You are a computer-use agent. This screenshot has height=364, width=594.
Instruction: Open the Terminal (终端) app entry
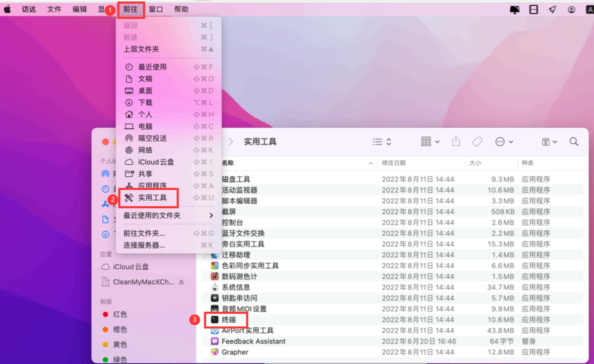click(x=229, y=320)
